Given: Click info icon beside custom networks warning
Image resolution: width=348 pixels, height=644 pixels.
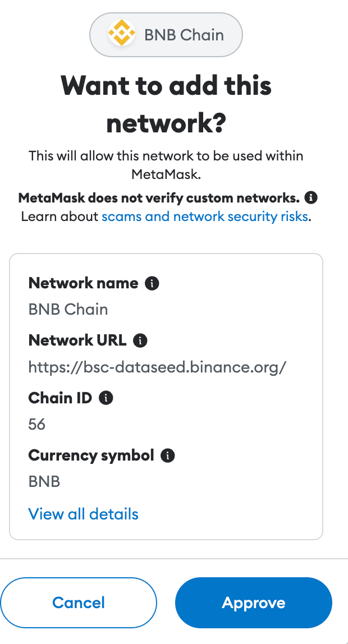Looking at the screenshot, I should [x=311, y=197].
